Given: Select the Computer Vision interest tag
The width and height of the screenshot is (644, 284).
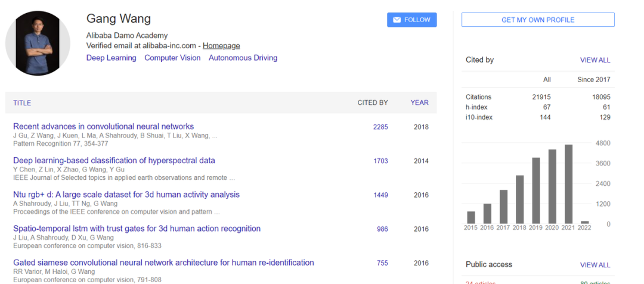Looking at the screenshot, I should tap(172, 58).
